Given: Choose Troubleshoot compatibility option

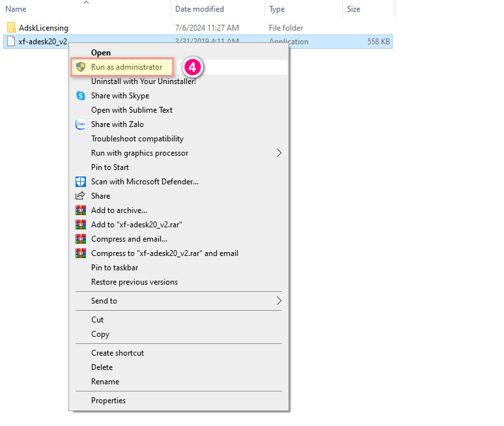Looking at the screenshot, I should coord(137,139).
